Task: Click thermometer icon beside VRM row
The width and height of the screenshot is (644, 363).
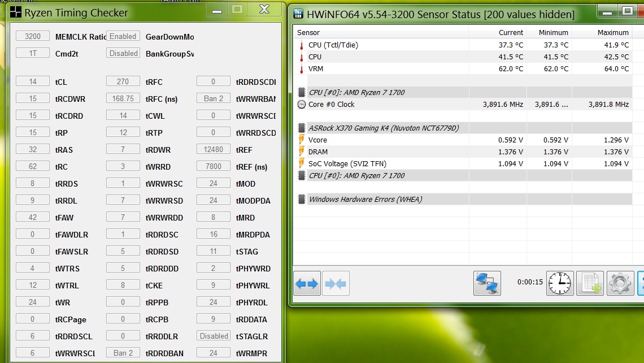Action: [x=302, y=68]
